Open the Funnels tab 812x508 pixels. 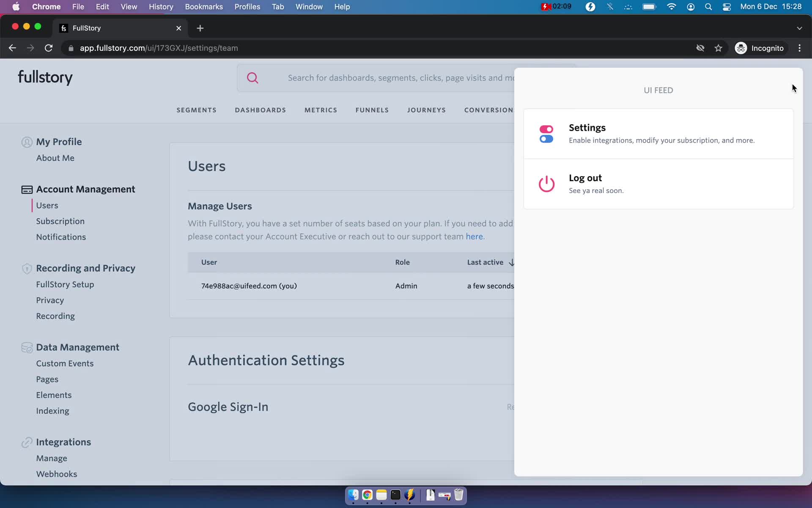(x=372, y=110)
